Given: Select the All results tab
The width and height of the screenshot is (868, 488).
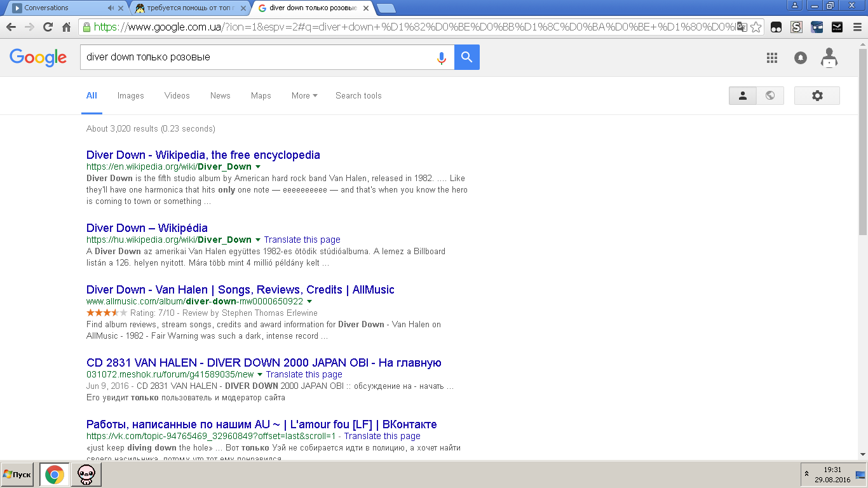Looking at the screenshot, I should [x=92, y=95].
